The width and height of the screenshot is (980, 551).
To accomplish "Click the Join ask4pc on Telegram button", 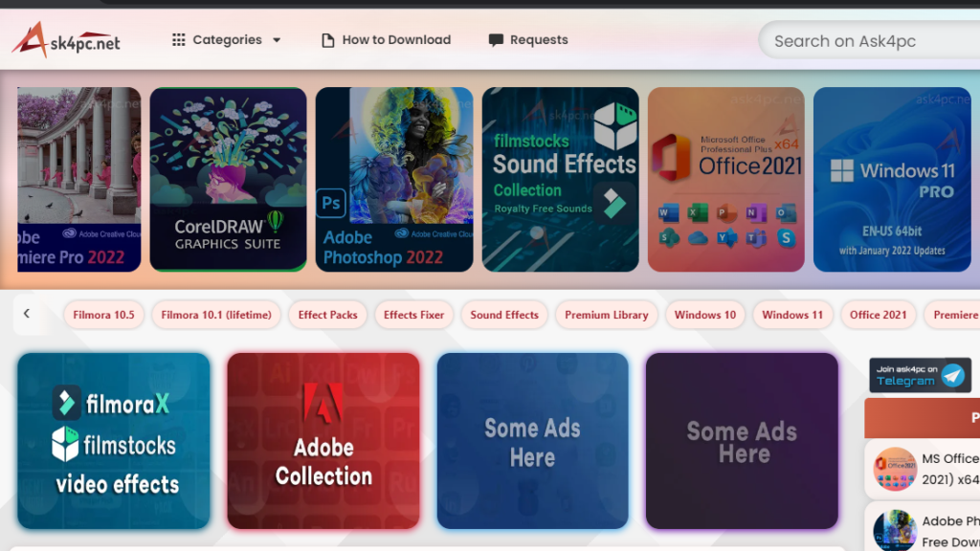I will 920,375.
